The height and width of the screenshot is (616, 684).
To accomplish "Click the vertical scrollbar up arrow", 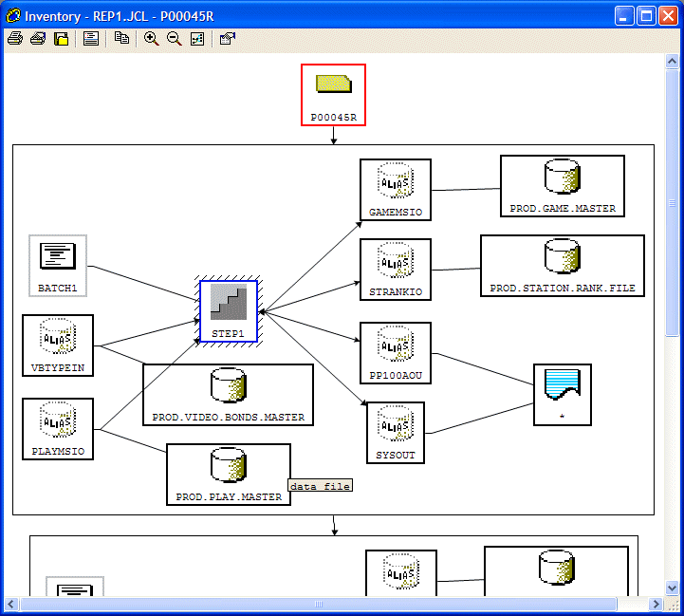I will pos(673,62).
